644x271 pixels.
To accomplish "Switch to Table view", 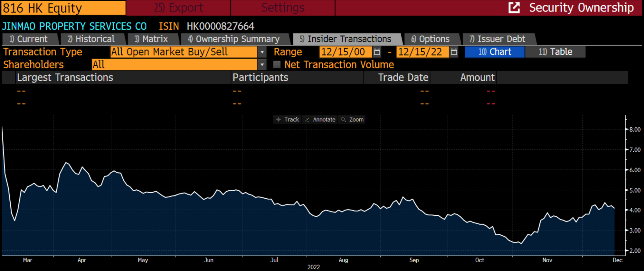I will [555, 52].
